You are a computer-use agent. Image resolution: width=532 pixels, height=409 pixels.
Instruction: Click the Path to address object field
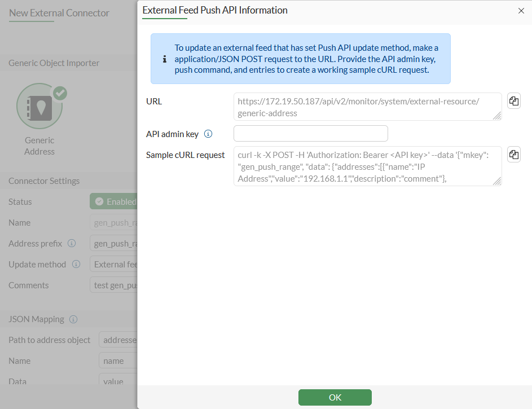click(118, 340)
